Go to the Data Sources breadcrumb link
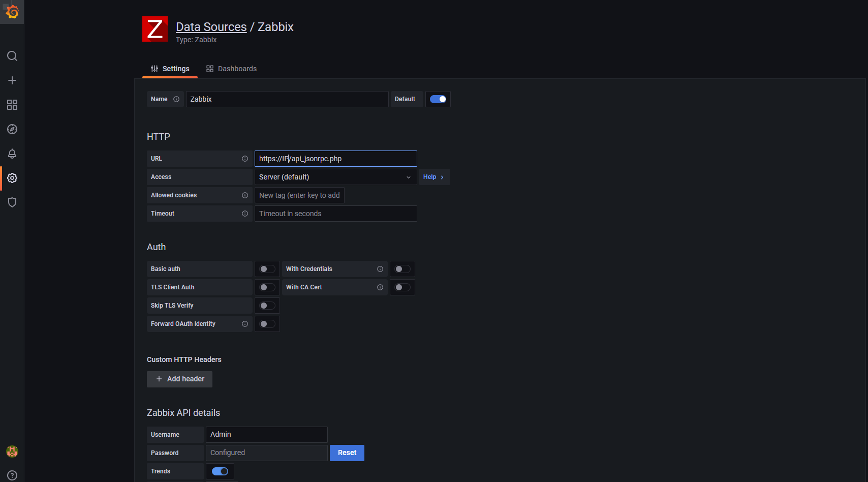Image resolution: width=868 pixels, height=482 pixels. point(211,27)
